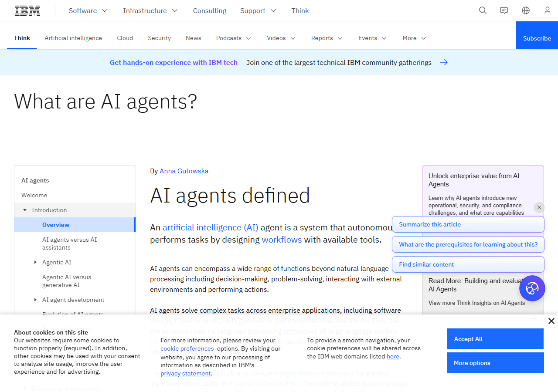Open the floating AI assistant button
The height and width of the screenshot is (392, 558).
click(532, 288)
